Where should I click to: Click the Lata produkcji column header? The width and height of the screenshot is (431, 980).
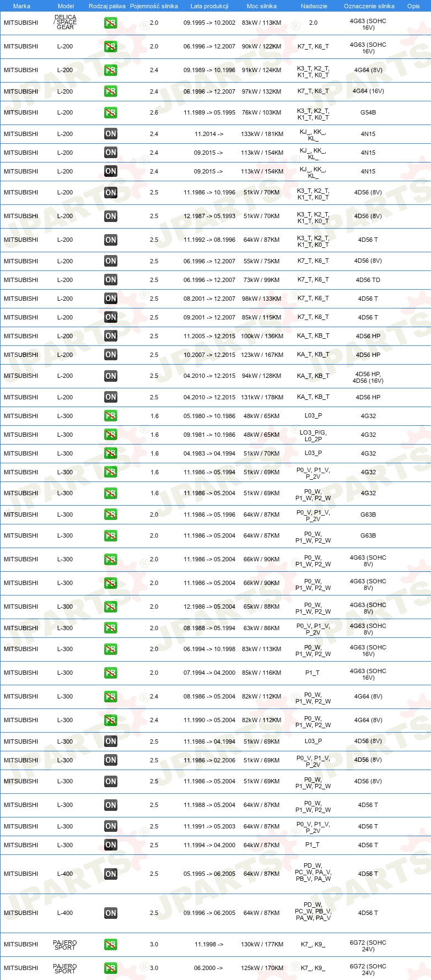[x=209, y=6]
